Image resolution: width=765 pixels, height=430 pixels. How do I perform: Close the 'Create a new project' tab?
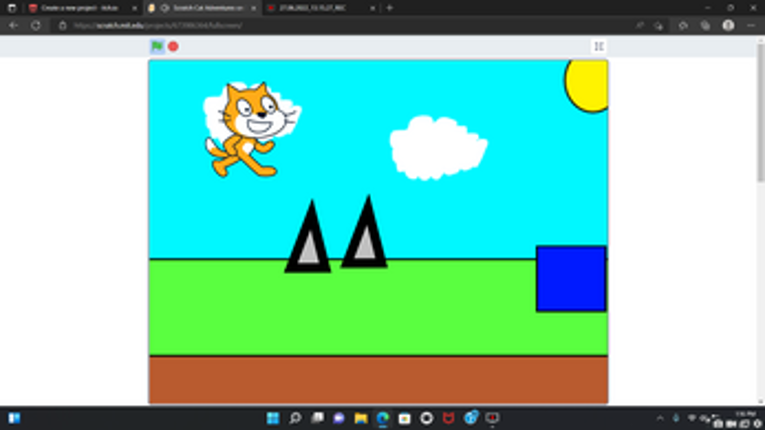134,8
